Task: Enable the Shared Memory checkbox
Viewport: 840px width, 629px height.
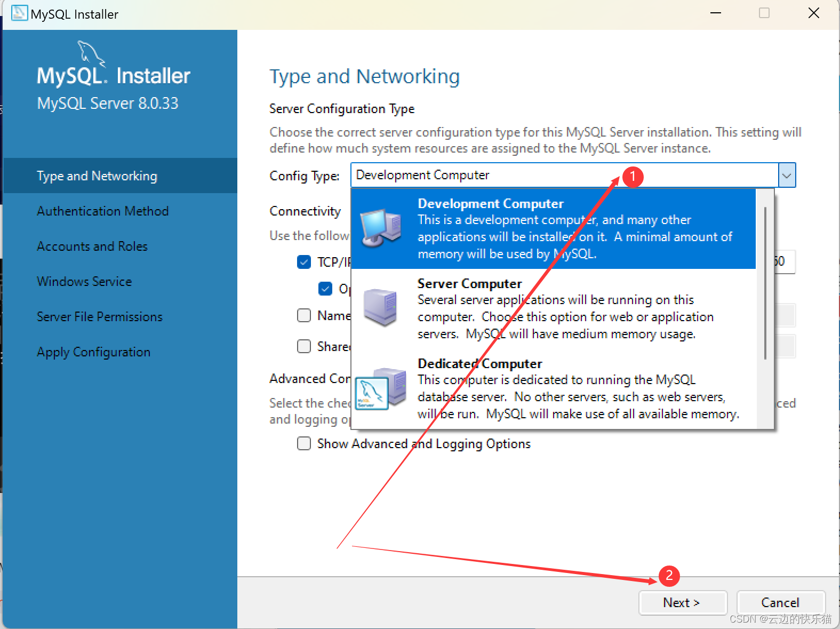Action: pyautogui.click(x=304, y=346)
